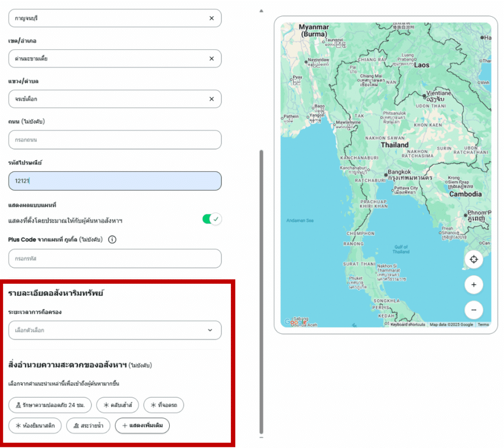Image resolution: width=504 pixels, height=448 pixels.
Task: Click the Plus Code info icon
Action: [x=112, y=240]
